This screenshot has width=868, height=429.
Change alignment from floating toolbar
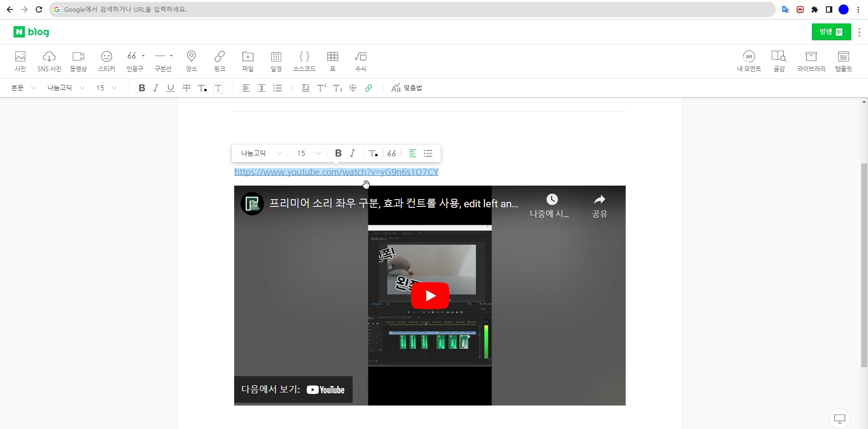[x=413, y=154]
